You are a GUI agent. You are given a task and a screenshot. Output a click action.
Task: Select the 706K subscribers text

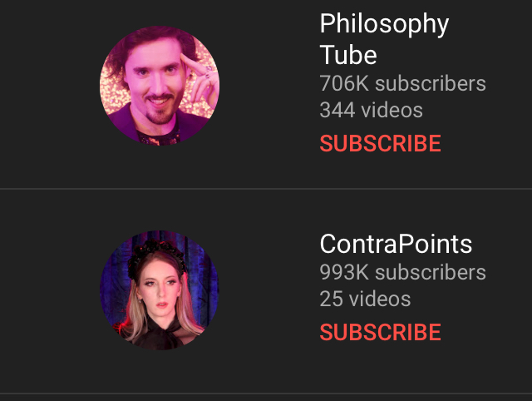click(x=402, y=83)
